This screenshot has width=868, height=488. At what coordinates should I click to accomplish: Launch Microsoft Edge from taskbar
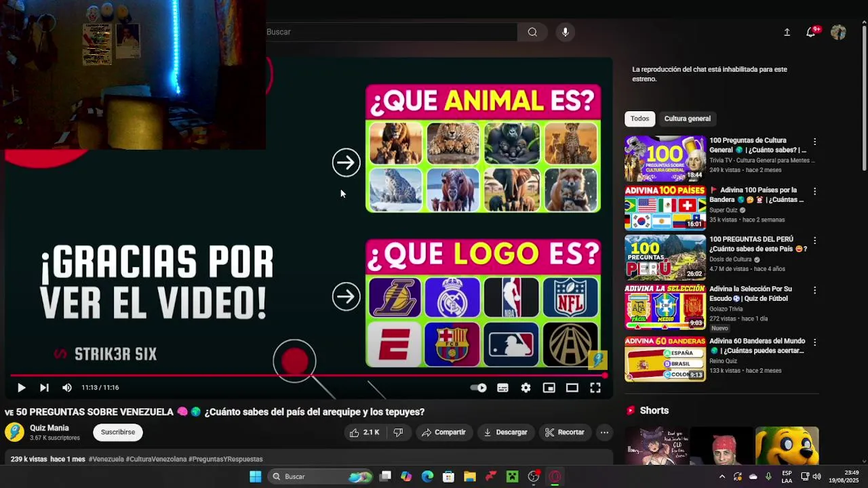tap(427, 476)
